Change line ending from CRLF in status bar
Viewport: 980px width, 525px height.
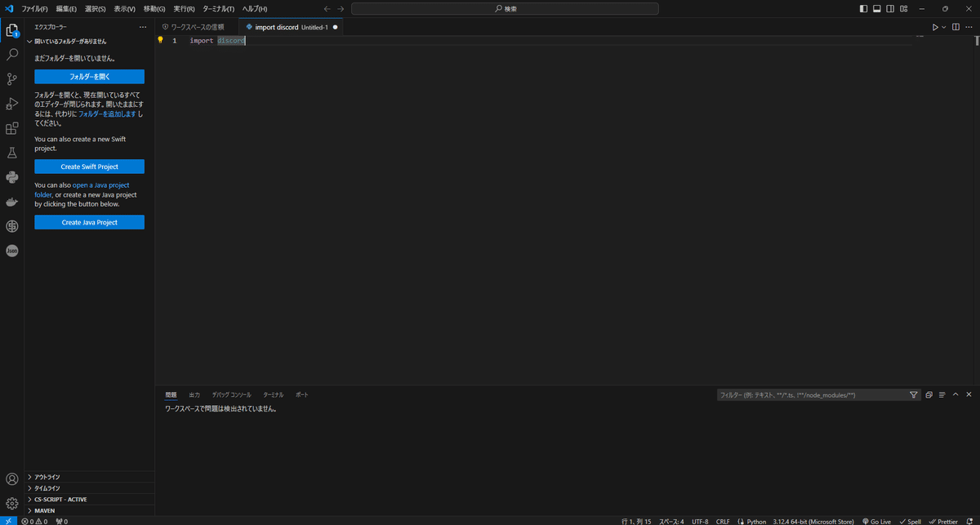tap(723, 521)
